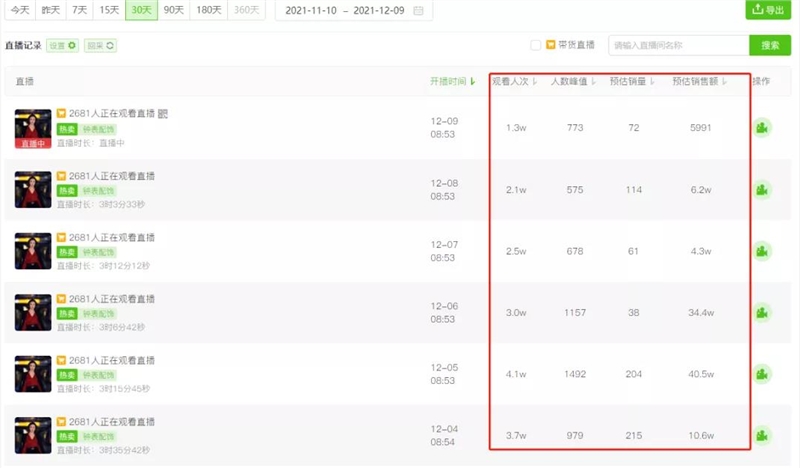Open live details icon for 12-09 stream
The width and height of the screenshot is (800, 468).
click(762, 128)
